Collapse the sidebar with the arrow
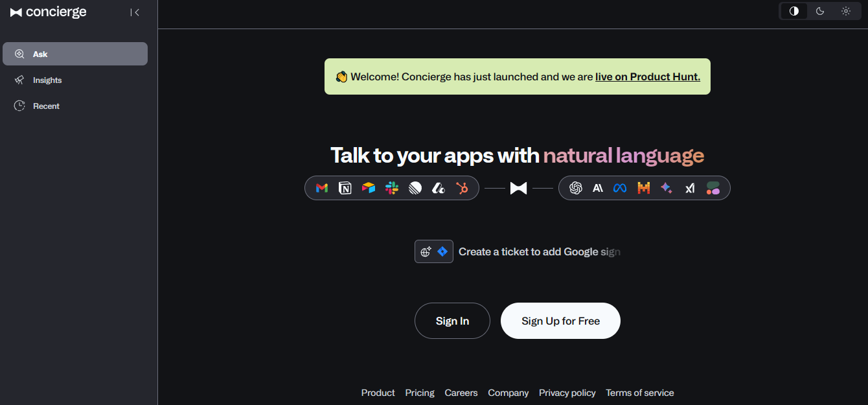868x405 pixels. tap(135, 12)
